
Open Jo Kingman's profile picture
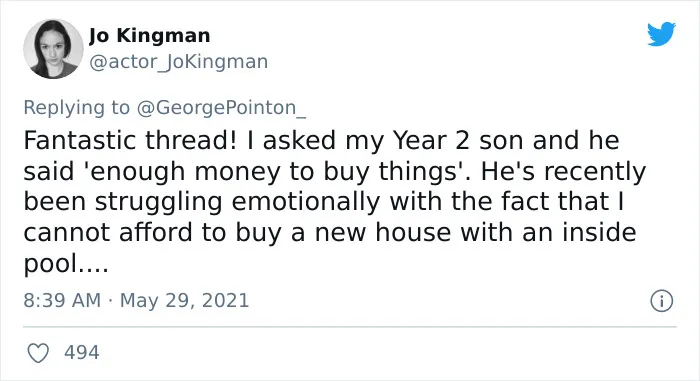pyautogui.click(x=53, y=49)
